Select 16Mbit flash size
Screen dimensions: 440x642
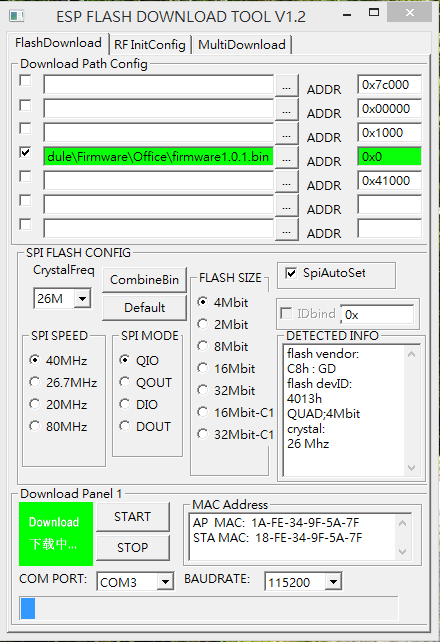click(x=203, y=368)
